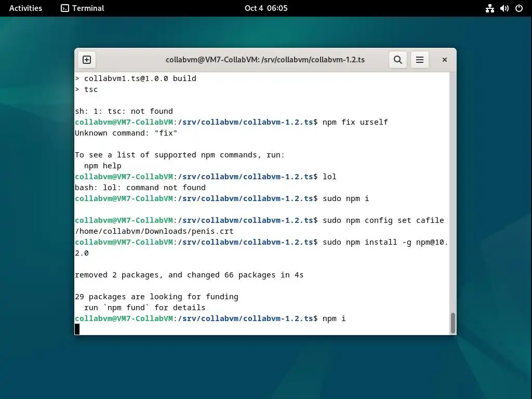532x399 pixels.
Task: Click 'removed 2 packages, and changed 66' line
Action: [189, 275]
